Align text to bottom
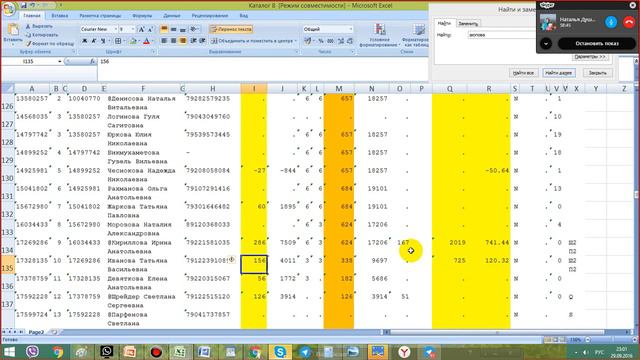Image resolution: width=640 pixels, height=360 pixels. point(182,29)
